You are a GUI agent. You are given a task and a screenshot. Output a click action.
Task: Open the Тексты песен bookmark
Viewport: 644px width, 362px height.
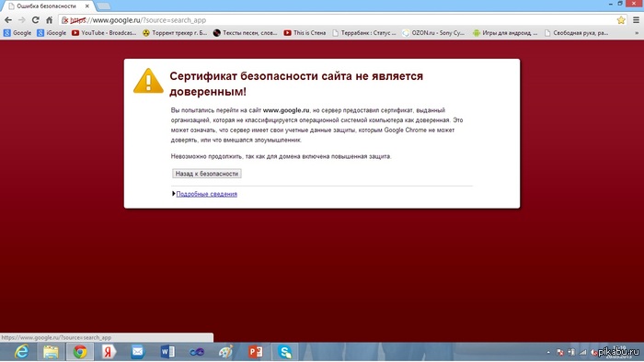click(x=246, y=33)
